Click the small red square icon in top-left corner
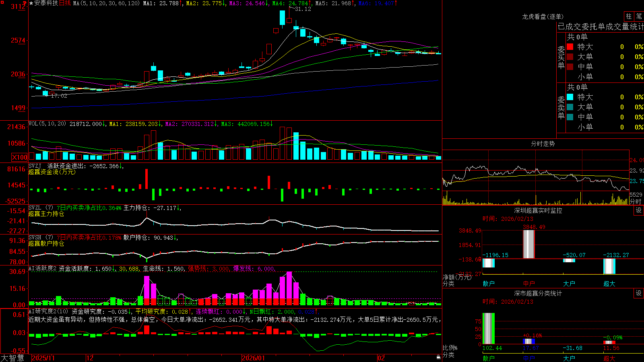The height and width of the screenshot is (362, 644). click(x=2, y=2)
